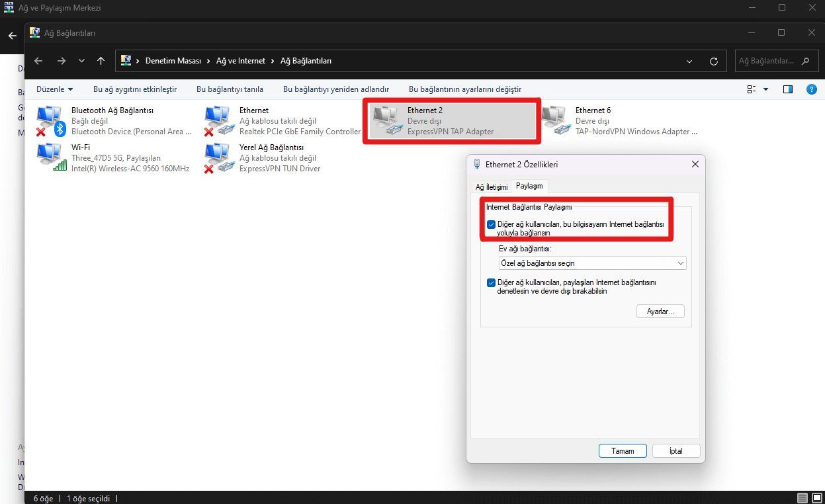Expand view options dropdown arrow
Image resolution: width=825 pixels, height=504 pixels.
766,89
